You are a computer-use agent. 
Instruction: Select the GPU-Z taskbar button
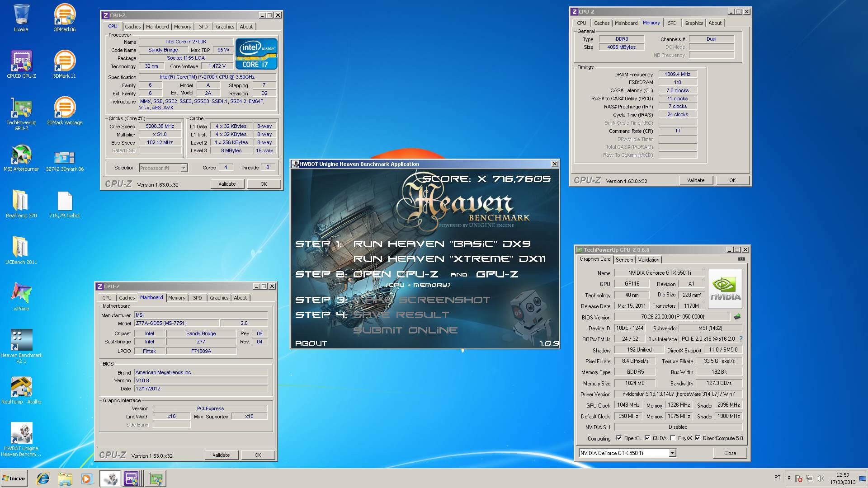[x=156, y=479]
